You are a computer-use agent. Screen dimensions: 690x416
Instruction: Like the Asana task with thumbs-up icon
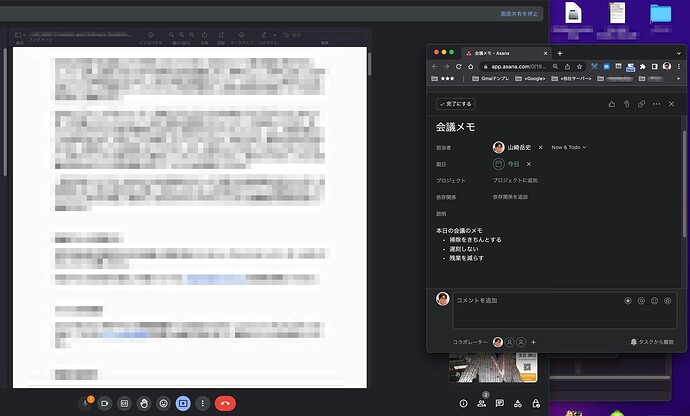[x=612, y=104]
